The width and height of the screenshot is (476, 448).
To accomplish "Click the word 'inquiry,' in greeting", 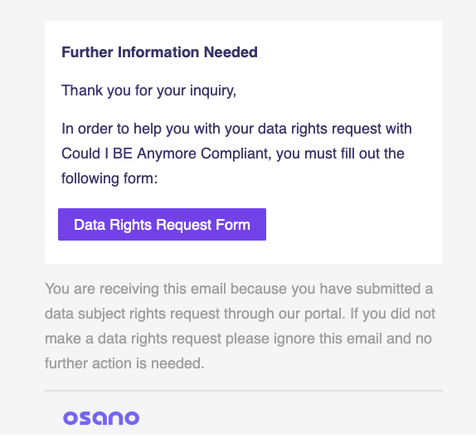I will click(213, 90).
